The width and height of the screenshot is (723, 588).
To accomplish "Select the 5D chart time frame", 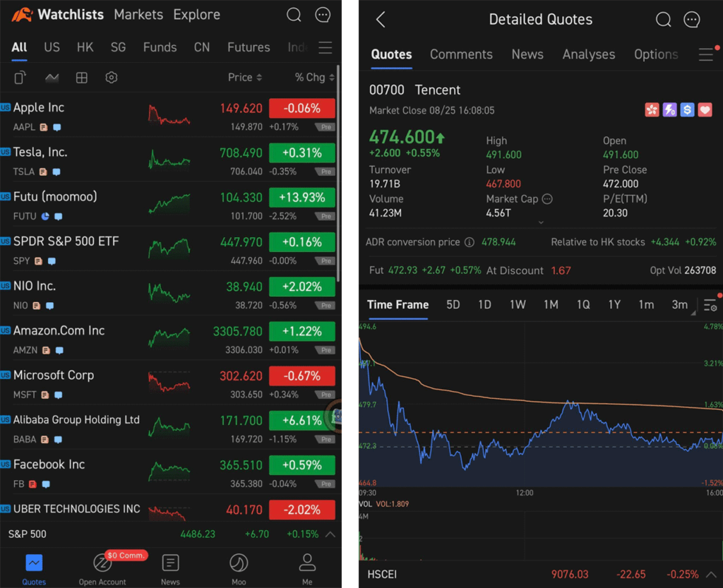I will pos(453,305).
